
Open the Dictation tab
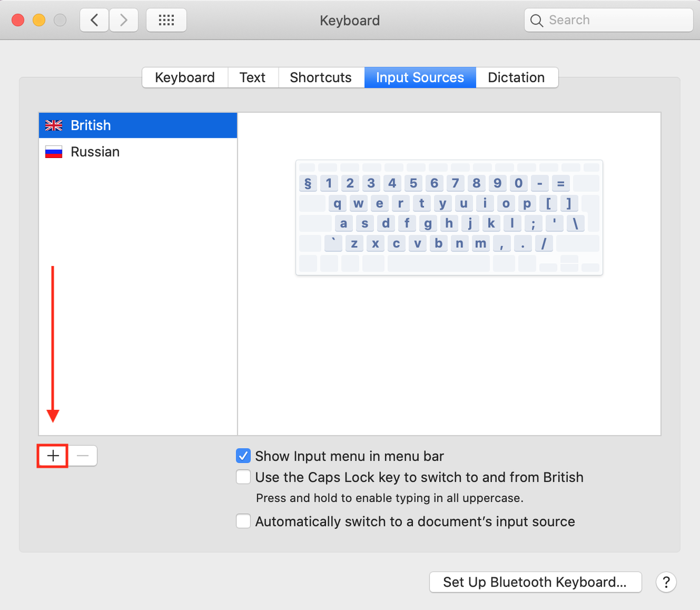tap(516, 77)
